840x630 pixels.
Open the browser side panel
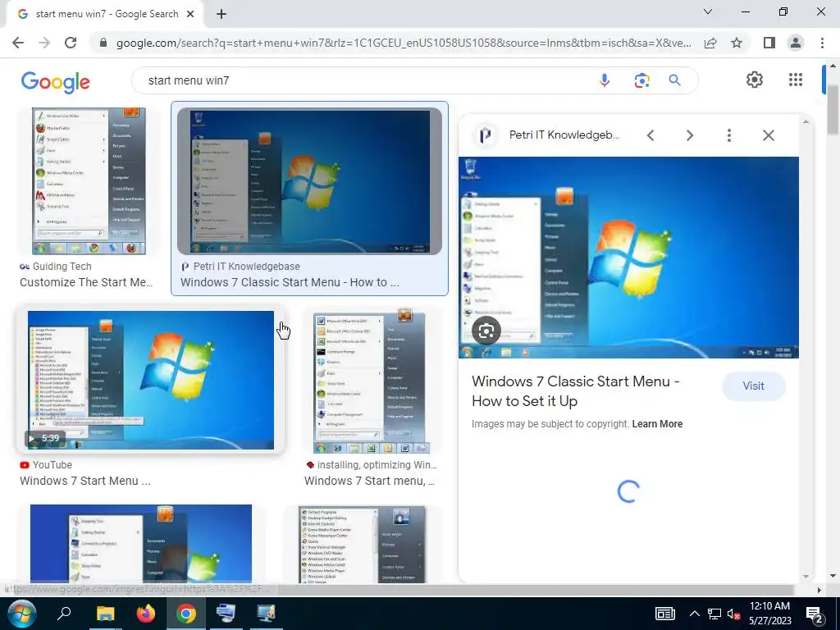tap(769, 43)
